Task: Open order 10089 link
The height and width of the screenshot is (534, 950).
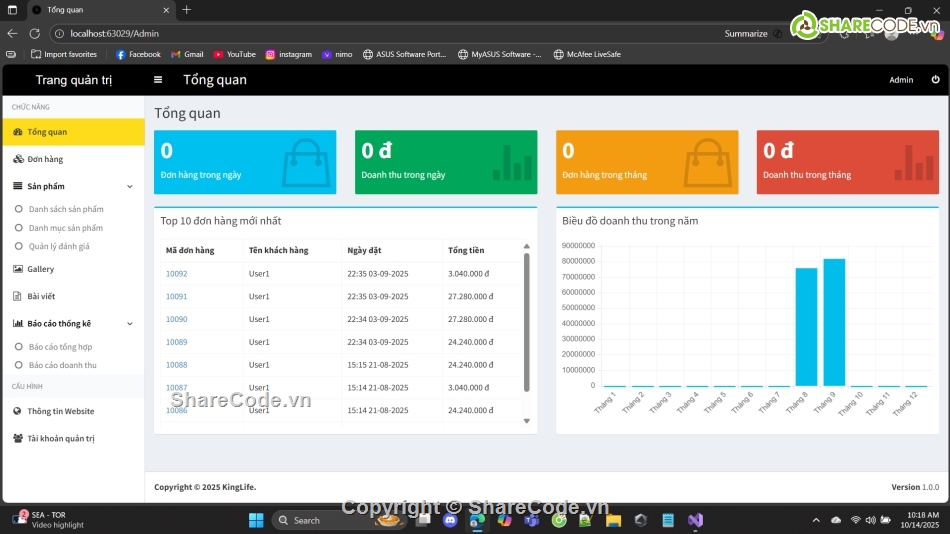Action: 176,342
